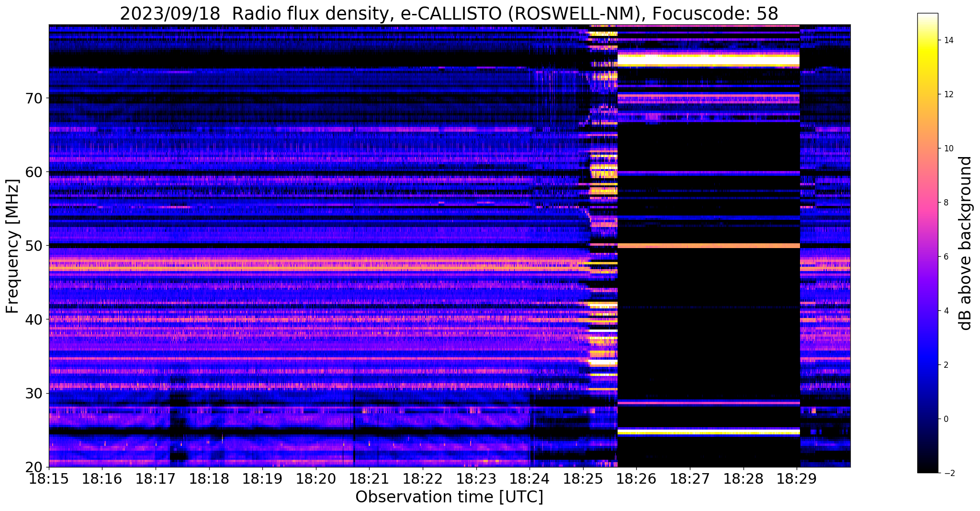Click the 18:27 time tick label

tap(690, 479)
